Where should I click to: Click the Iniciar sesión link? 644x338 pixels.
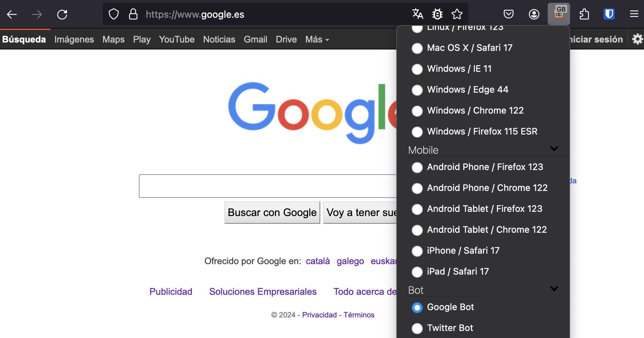pos(597,39)
